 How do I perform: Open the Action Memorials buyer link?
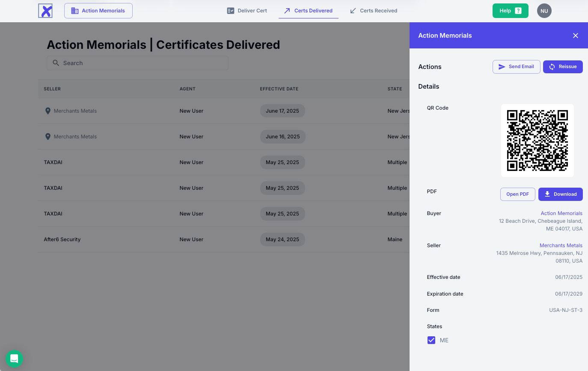[561, 213]
